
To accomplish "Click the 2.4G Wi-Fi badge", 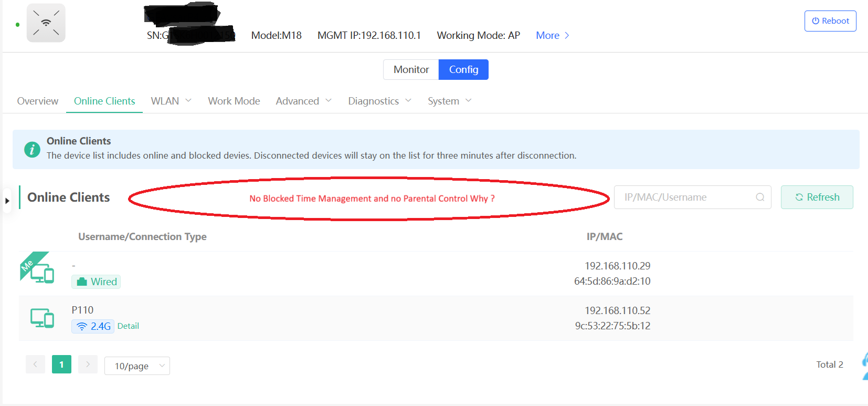I will tap(93, 326).
